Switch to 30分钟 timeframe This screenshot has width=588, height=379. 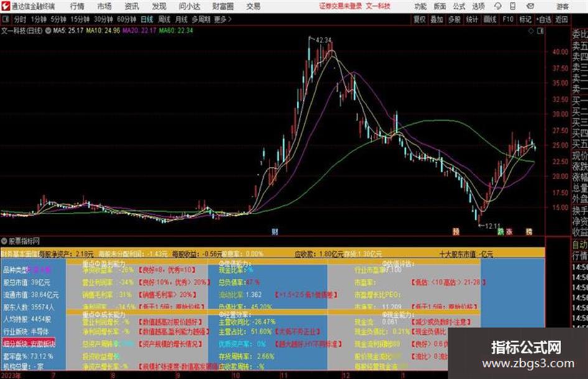[103, 19]
